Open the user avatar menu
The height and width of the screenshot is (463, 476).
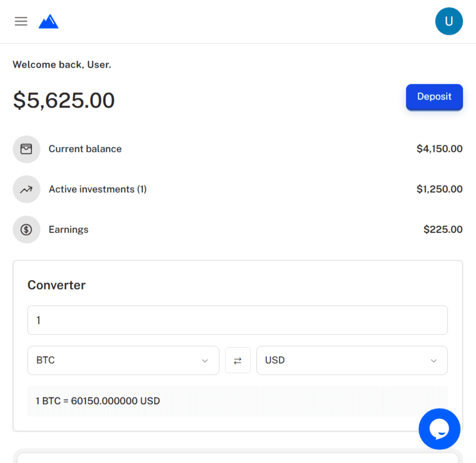coord(449,21)
